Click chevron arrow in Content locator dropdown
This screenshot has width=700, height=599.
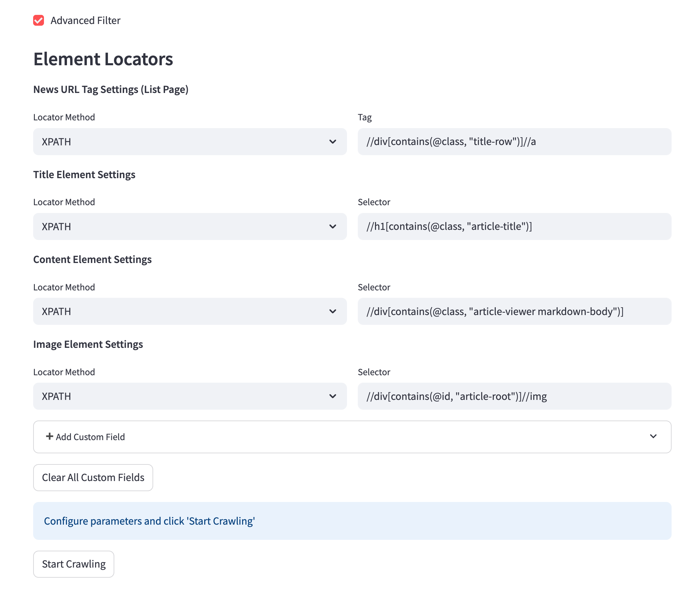(x=333, y=311)
